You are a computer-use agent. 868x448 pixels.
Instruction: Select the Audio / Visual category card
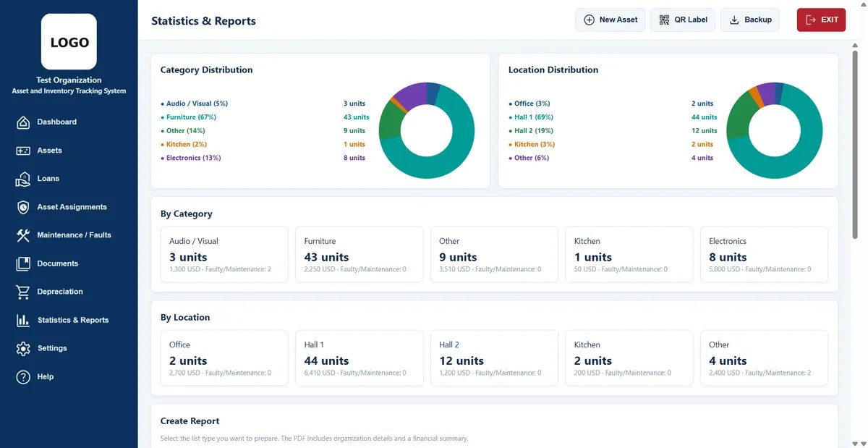pos(224,254)
